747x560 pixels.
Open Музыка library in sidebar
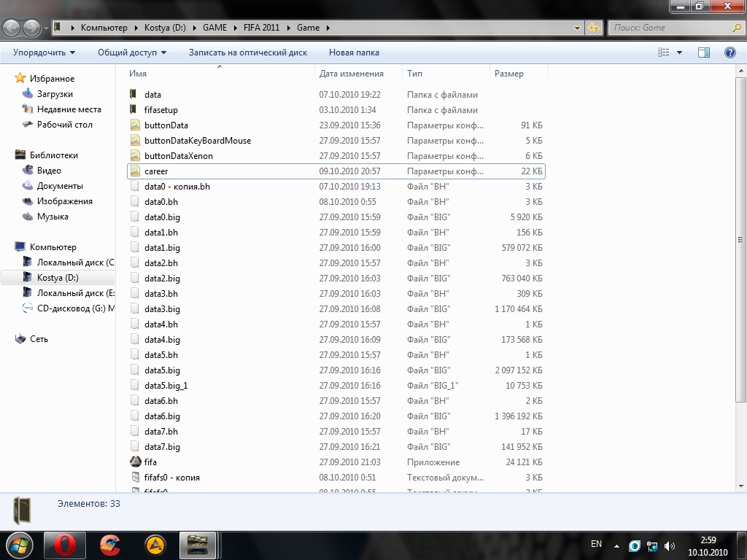pos(53,216)
